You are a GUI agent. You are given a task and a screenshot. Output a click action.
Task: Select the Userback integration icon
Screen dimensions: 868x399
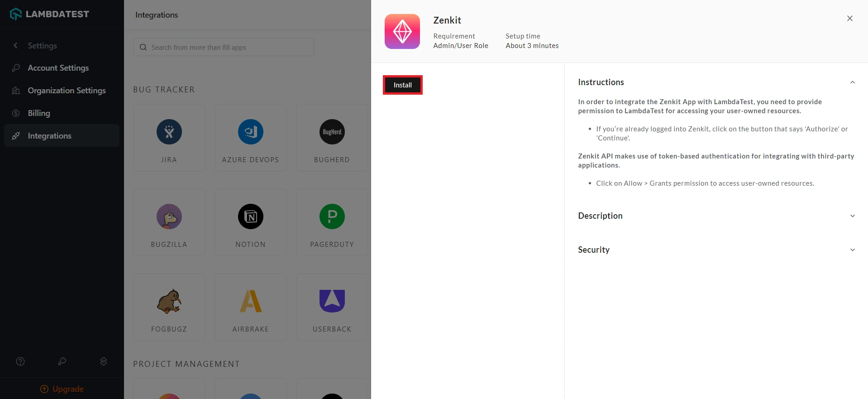pyautogui.click(x=332, y=301)
